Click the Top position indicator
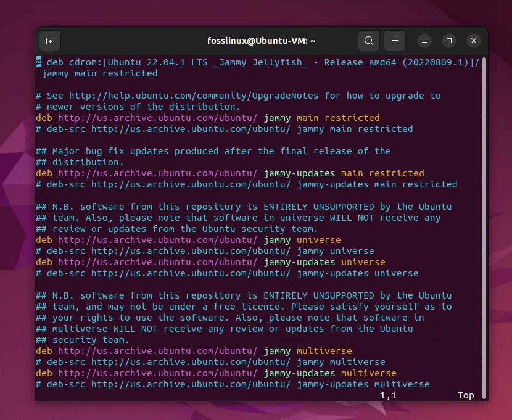512x420 pixels. (x=466, y=395)
